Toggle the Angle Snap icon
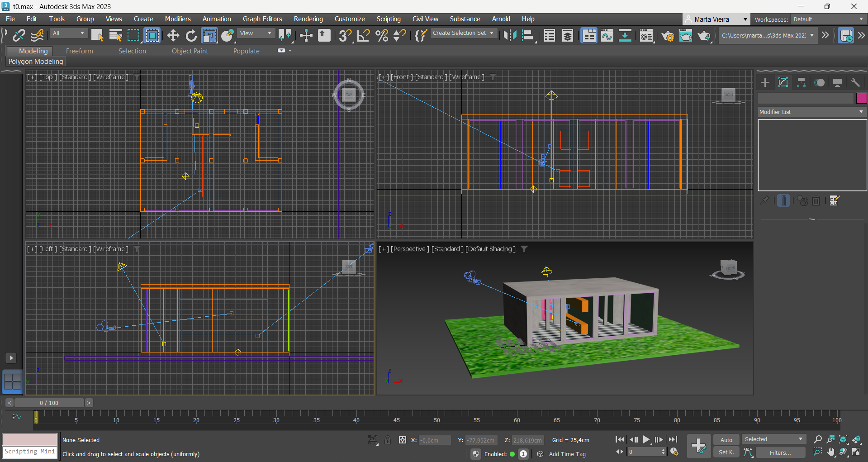Screen dimensions: 868x462 (x=363, y=35)
